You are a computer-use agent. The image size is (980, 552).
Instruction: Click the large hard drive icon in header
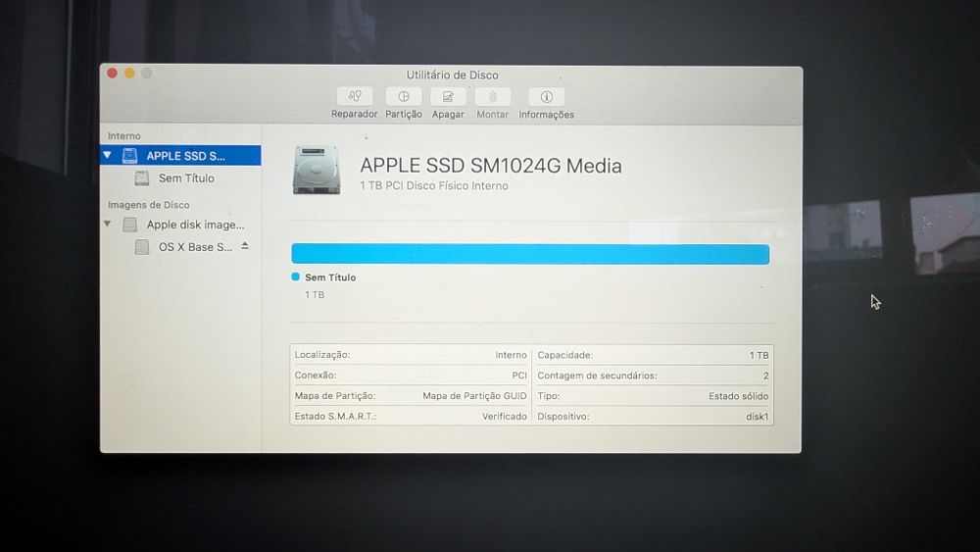tap(317, 170)
